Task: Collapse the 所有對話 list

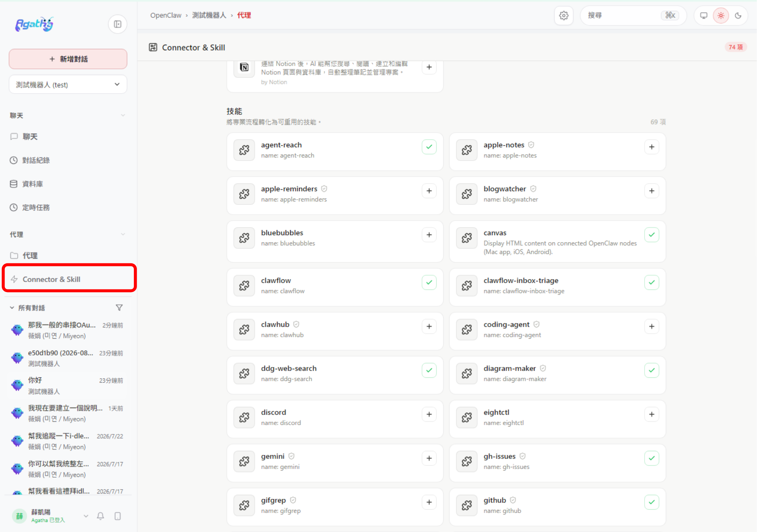Action: point(12,308)
